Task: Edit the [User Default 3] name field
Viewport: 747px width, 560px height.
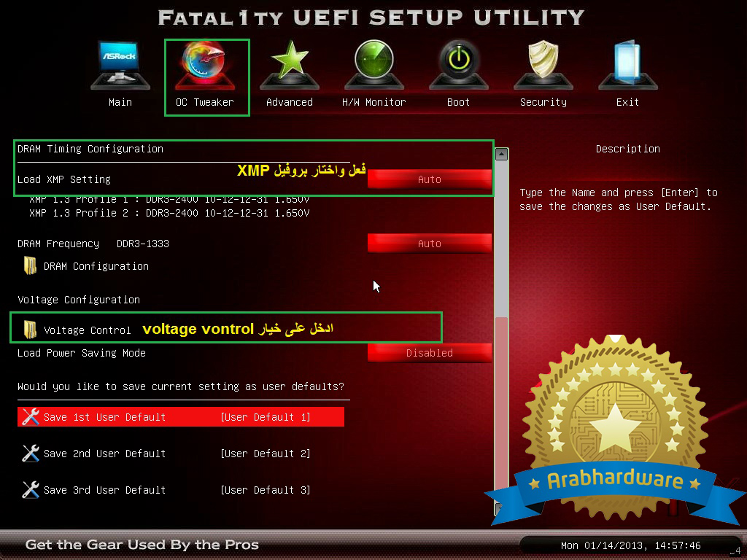Action: click(266, 490)
